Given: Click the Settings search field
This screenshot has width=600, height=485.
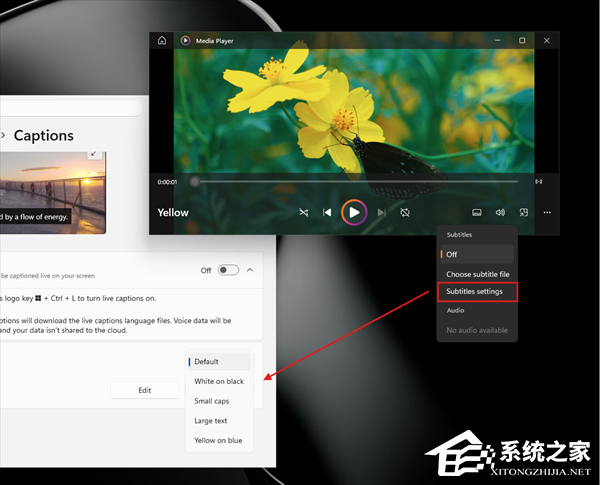Looking at the screenshot, I should coord(71,108).
